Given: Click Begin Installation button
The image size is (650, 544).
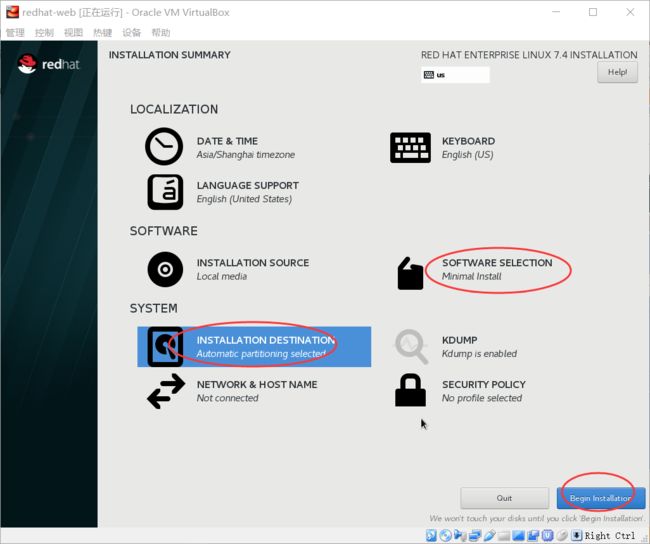Looking at the screenshot, I should (601, 498).
